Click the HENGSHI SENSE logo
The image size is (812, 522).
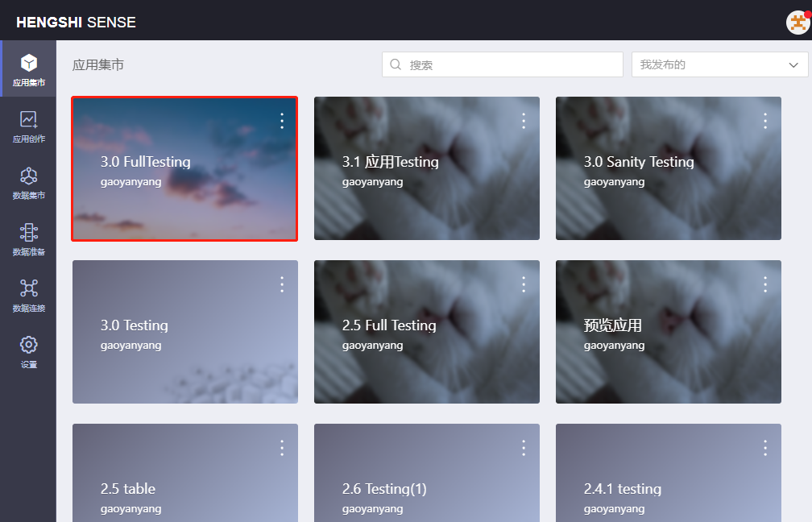(76, 23)
